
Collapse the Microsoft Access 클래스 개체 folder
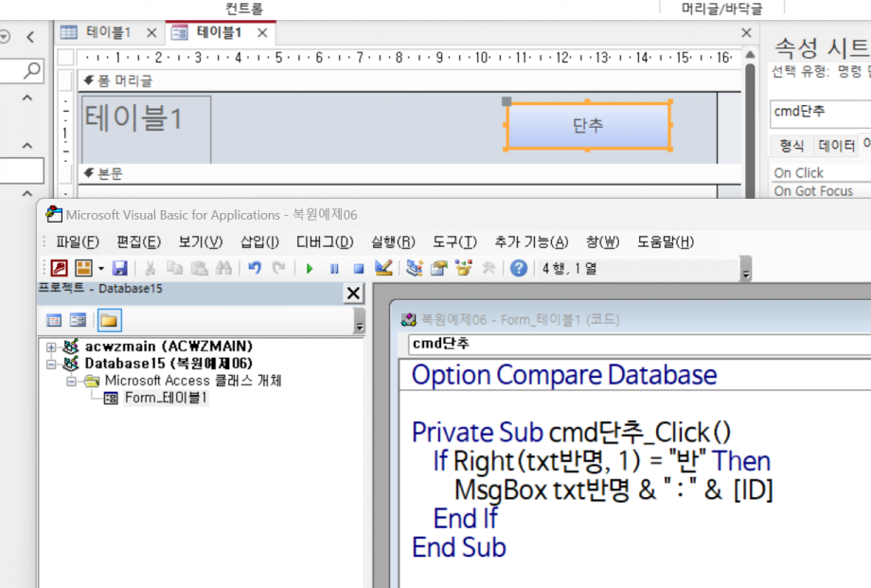pyautogui.click(x=71, y=382)
